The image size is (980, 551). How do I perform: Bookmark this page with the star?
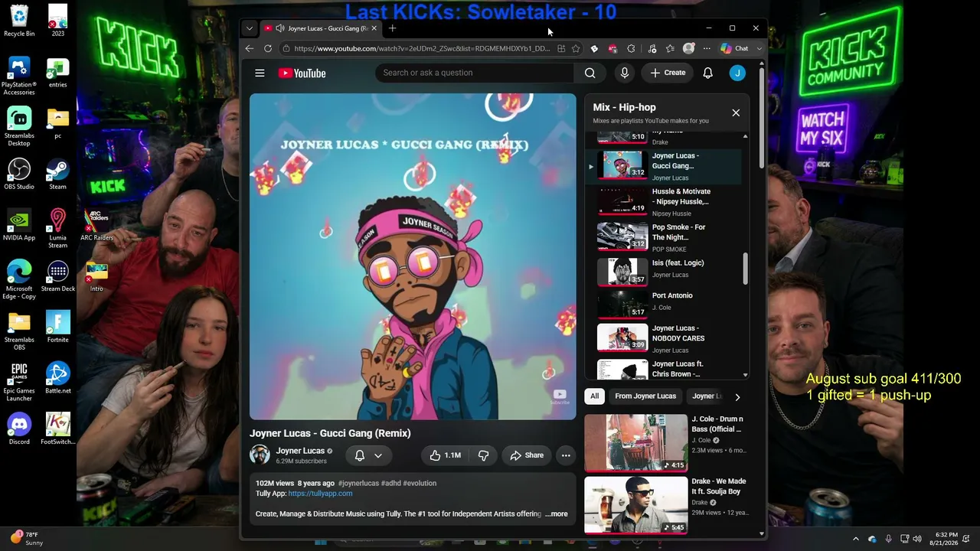point(576,48)
